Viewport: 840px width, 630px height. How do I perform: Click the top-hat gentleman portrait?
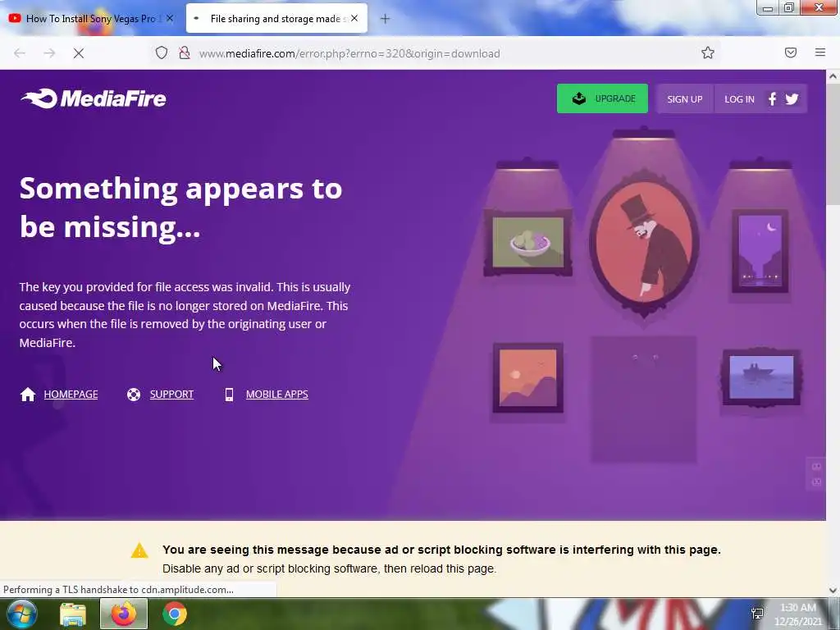point(644,243)
